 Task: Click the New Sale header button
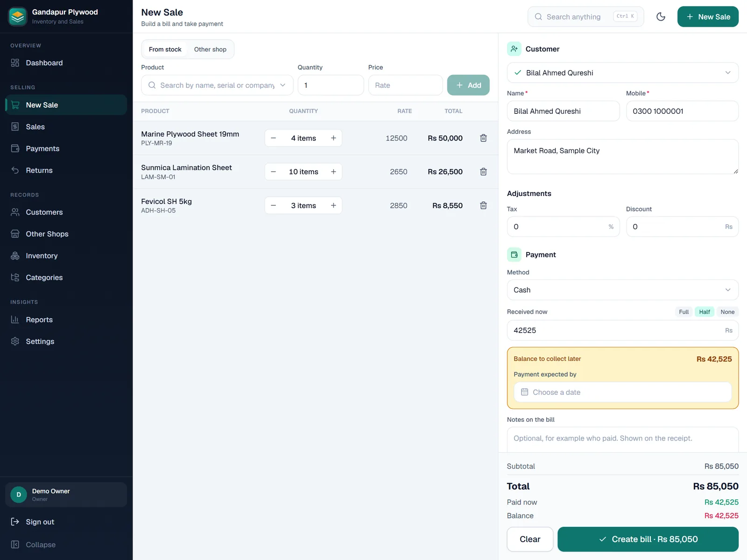pyautogui.click(x=708, y=17)
